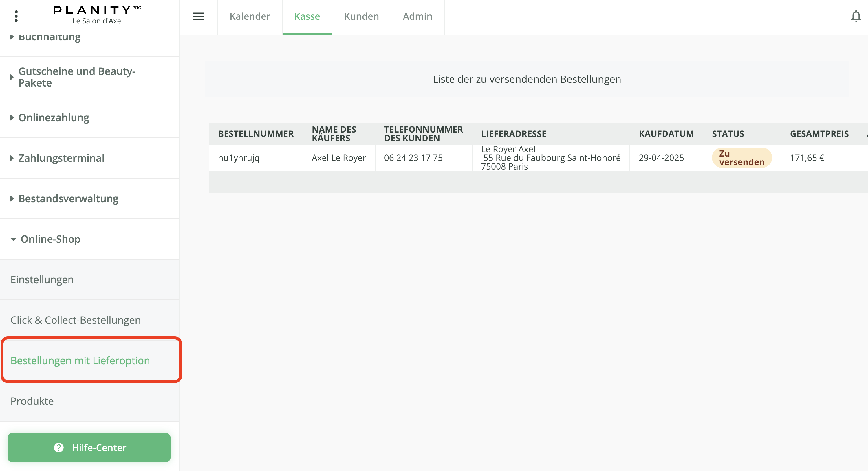
Task: Open the Admin tab
Action: tap(417, 16)
